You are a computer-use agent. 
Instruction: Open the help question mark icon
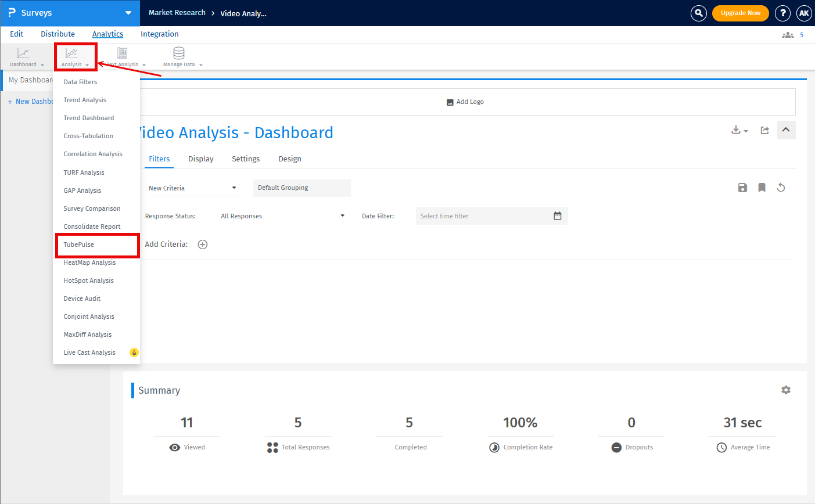[x=782, y=13]
